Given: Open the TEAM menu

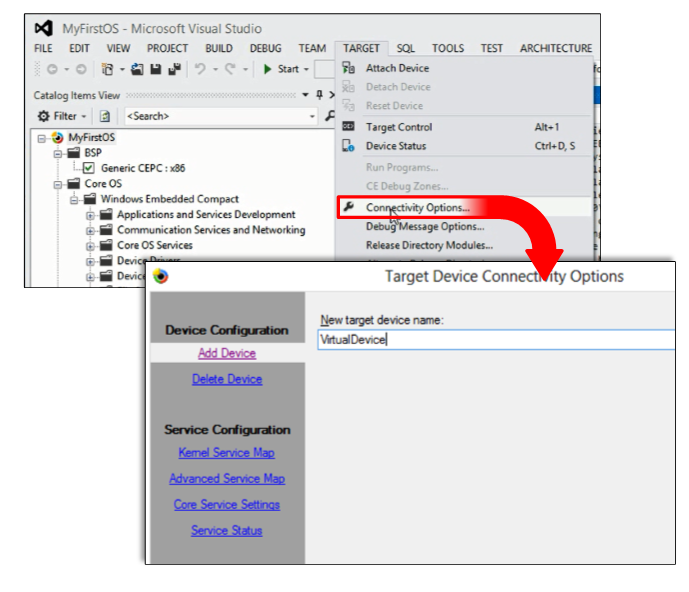Looking at the screenshot, I should (312, 48).
